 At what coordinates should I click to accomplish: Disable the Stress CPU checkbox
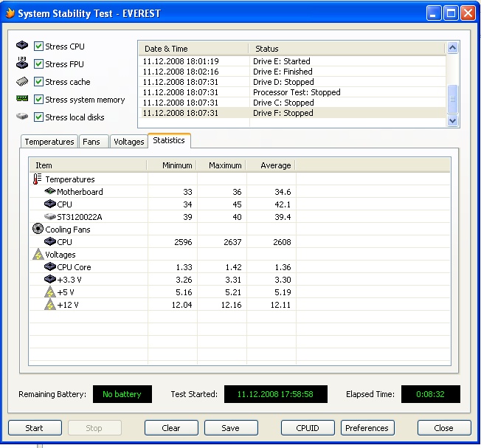click(x=39, y=46)
